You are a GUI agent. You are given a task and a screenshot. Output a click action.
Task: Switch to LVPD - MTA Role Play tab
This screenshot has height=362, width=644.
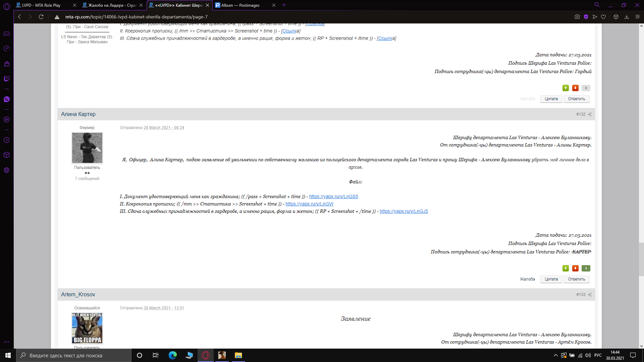click(x=41, y=5)
